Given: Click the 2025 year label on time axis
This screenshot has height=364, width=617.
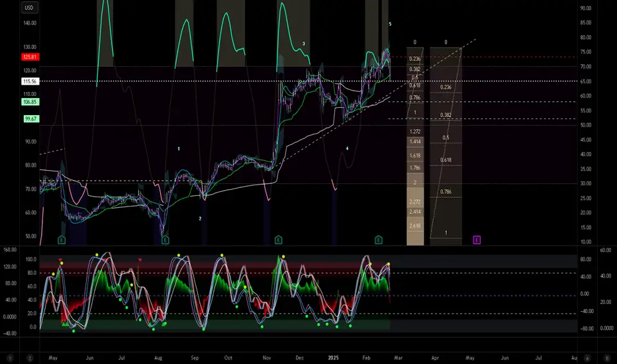Looking at the screenshot, I should [333, 357].
